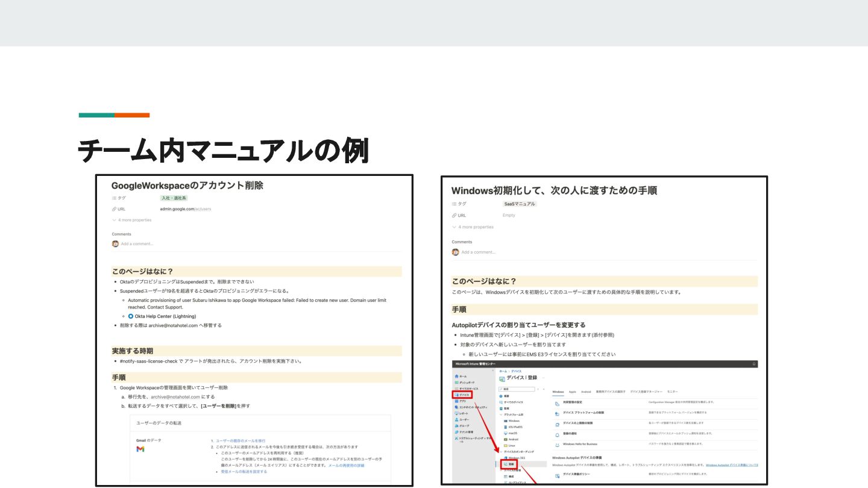The width and height of the screenshot is (868, 488).
Task: Open トラブルシューティング + サポート in Intune sidebar
Action: tap(473, 440)
